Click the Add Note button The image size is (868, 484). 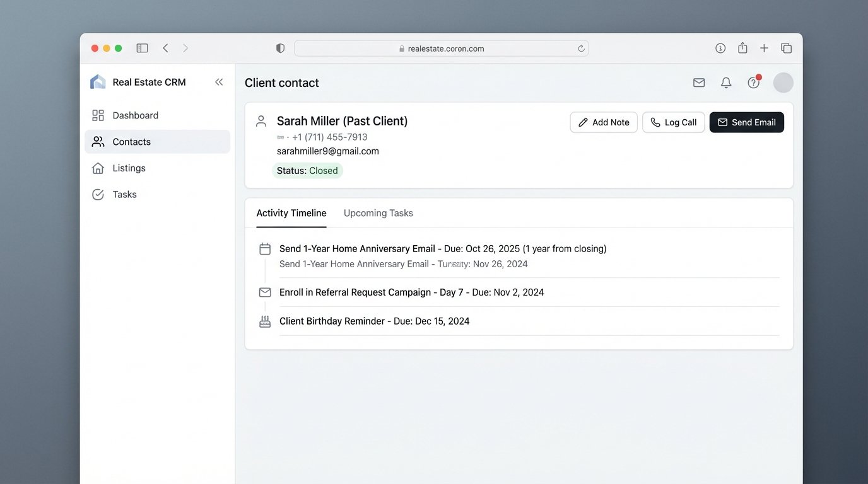603,122
